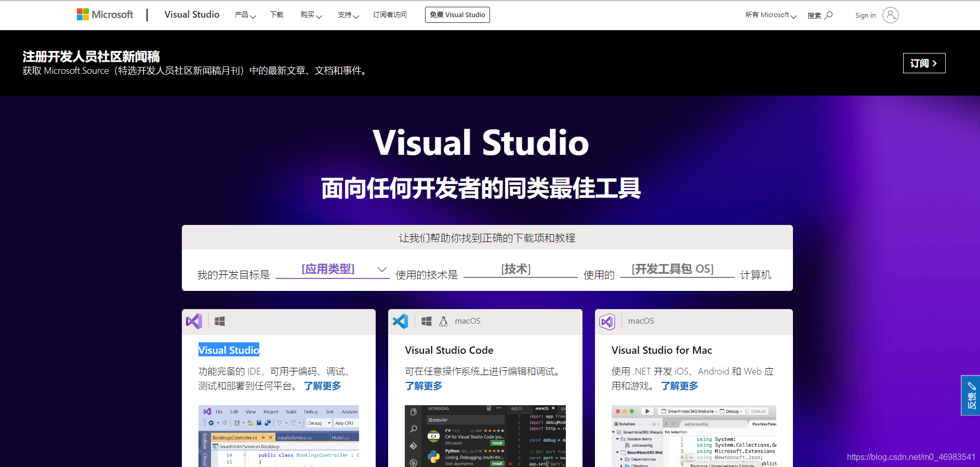Open the Visual Studio home link in navbar
The width and height of the screenshot is (980, 467).
pyautogui.click(x=192, y=15)
